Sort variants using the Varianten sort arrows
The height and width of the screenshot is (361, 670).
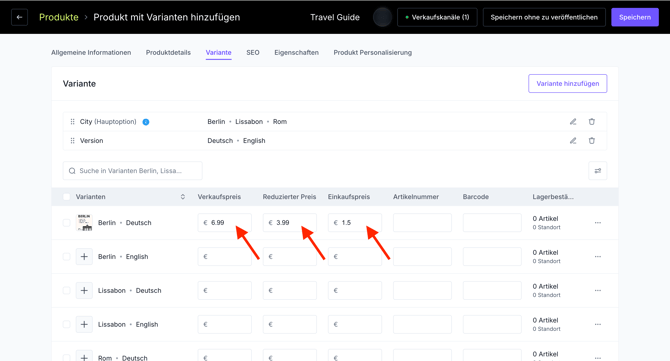click(182, 197)
